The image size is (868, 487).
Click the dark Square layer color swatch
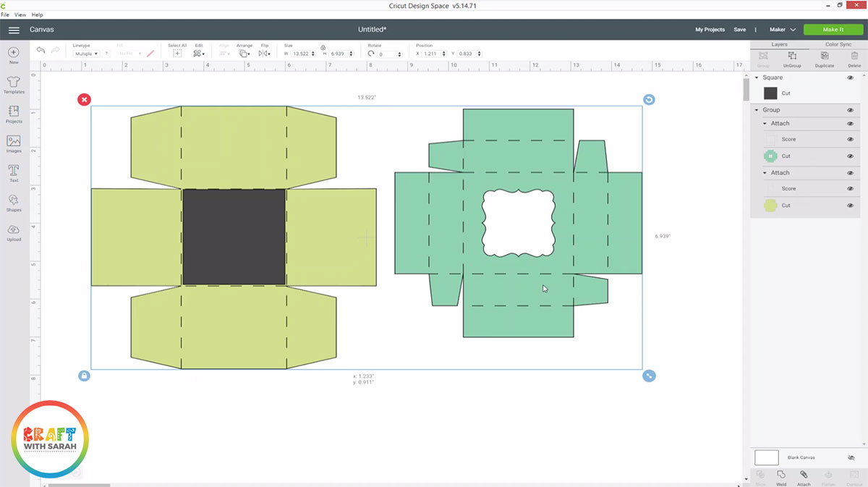tap(770, 93)
